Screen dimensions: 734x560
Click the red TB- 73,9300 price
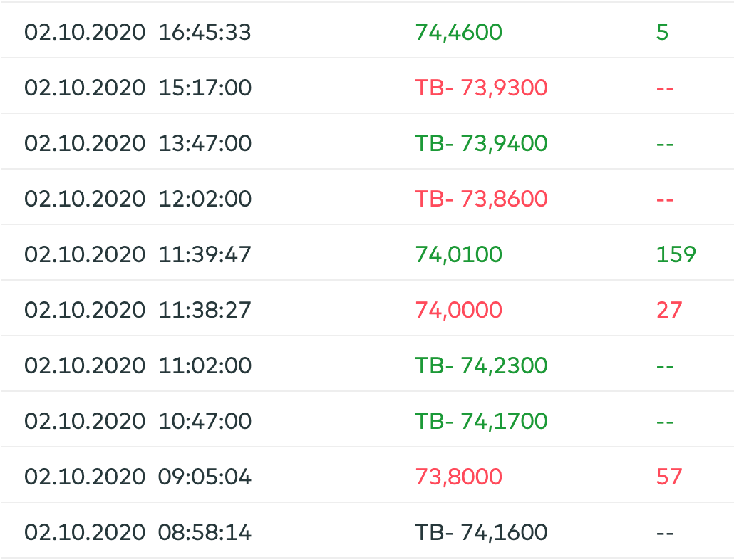pyautogui.click(x=481, y=88)
